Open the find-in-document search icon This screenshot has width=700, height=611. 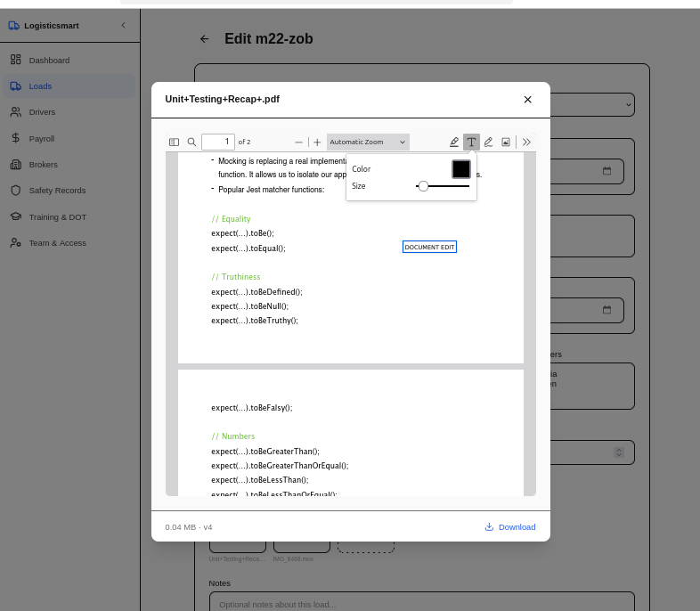[191, 142]
